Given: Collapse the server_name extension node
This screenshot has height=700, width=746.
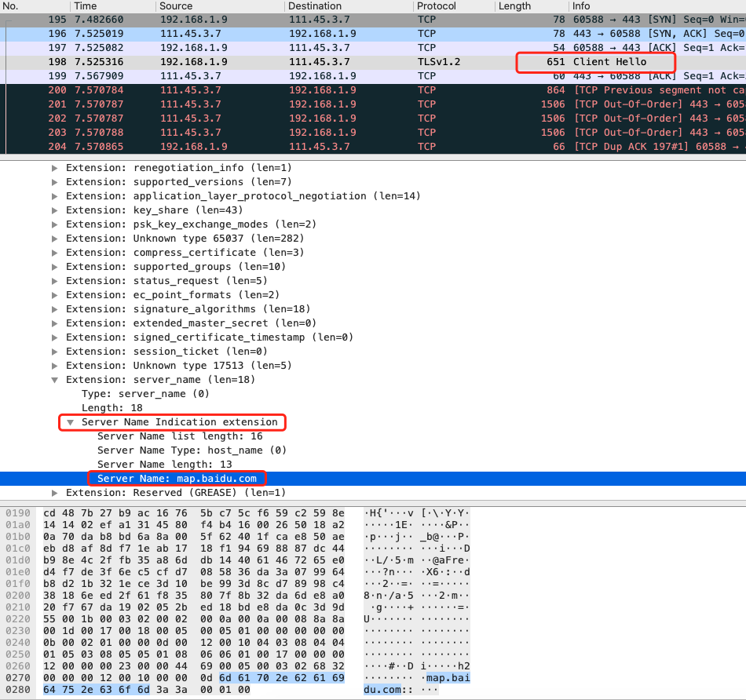Looking at the screenshot, I should 55,380.
